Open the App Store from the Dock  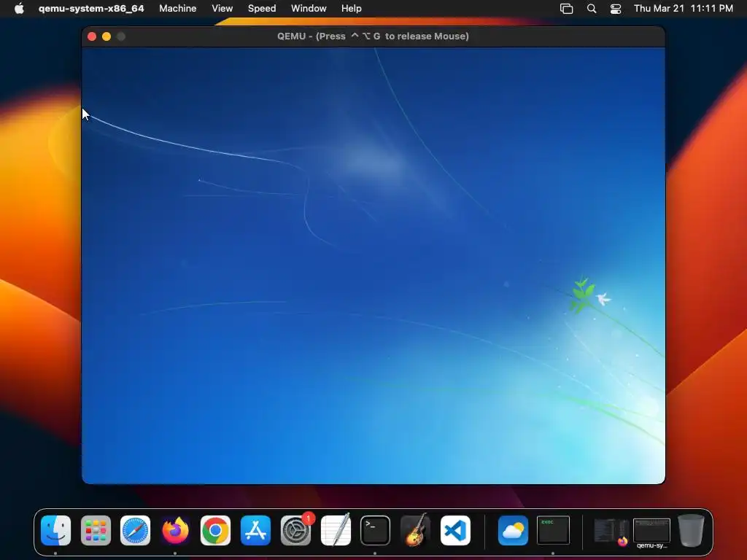(255, 530)
